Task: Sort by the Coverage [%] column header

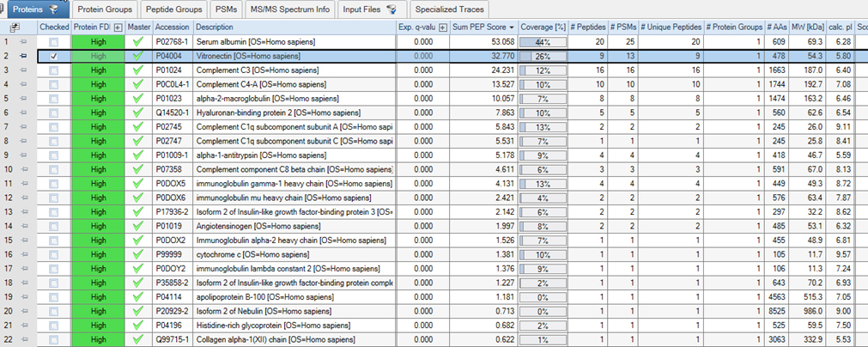Action: click(x=543, y=27)
